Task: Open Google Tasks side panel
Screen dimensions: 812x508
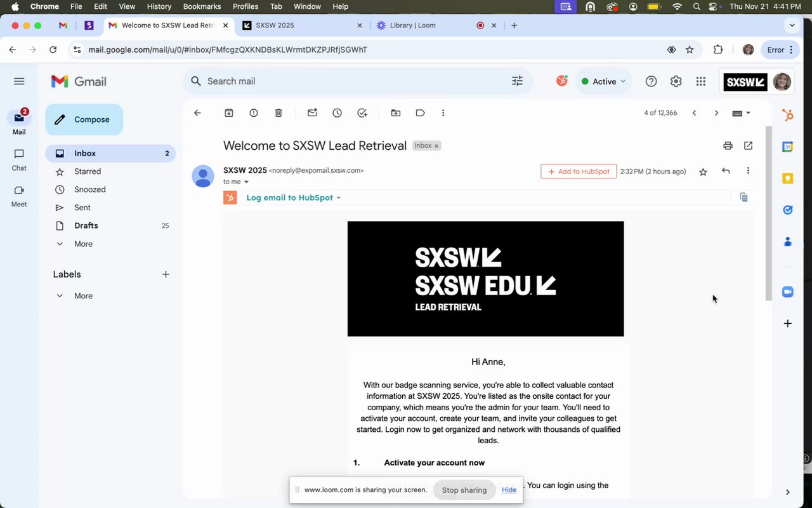Action: [x=788, y=210]
